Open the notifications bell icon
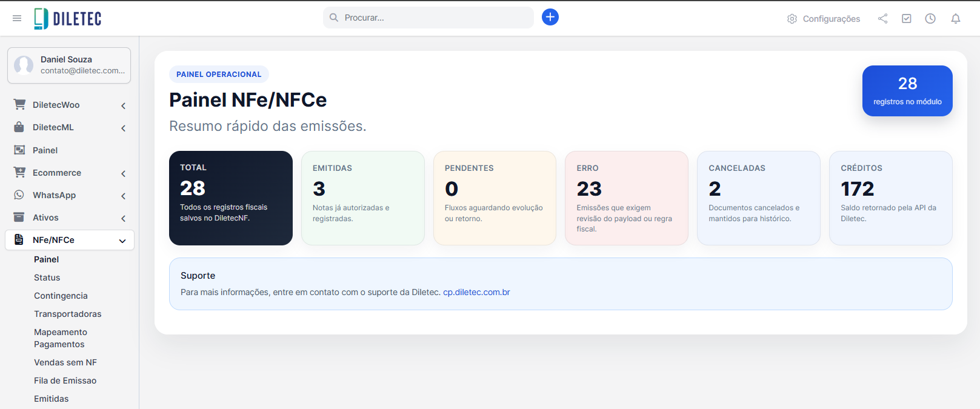 [x=956, y=19]
